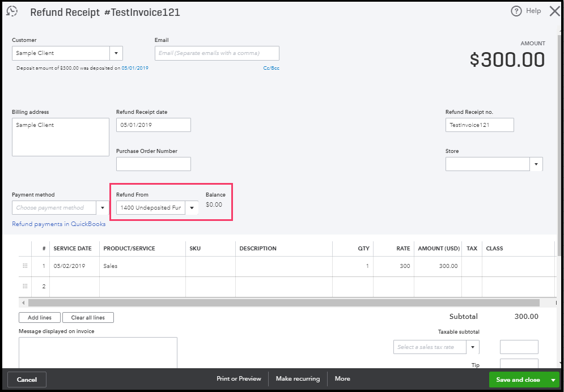The width and height of the screenshot is (564, 392).
Task: Click the Help label text
Action: (533, 11)
